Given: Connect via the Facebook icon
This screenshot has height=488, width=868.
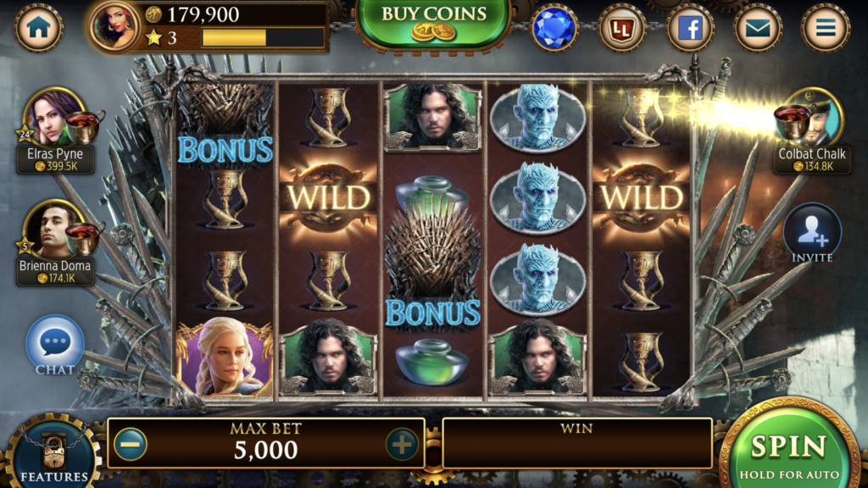Looking at the screenshot, I should pyautogui.click(x=690, y=28).
